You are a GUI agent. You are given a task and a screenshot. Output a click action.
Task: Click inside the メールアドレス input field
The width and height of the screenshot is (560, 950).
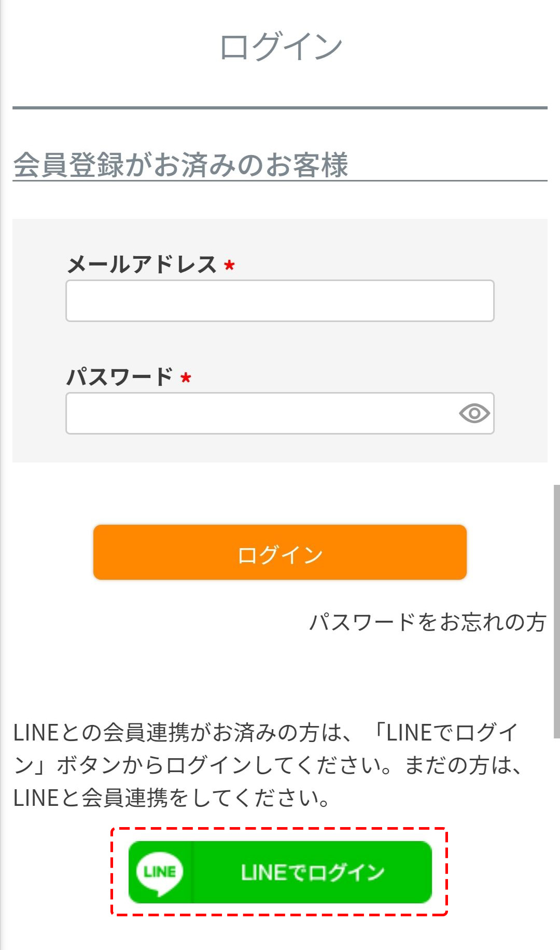[x=280, y=301]
